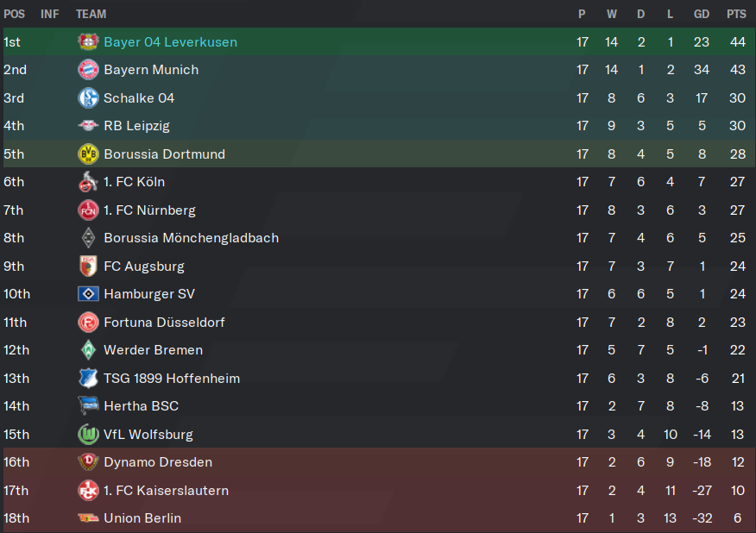The image size is (756, 533).
Task: Click the RB Leipzig logo
Action: pyautogui.click(x=88, y=126)
